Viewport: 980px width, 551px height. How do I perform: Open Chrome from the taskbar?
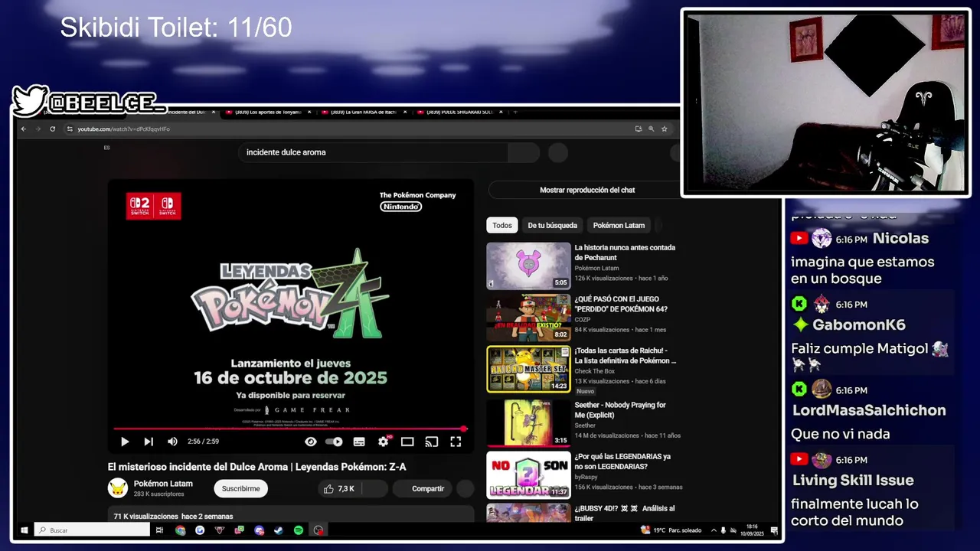(x=180, y=530)
